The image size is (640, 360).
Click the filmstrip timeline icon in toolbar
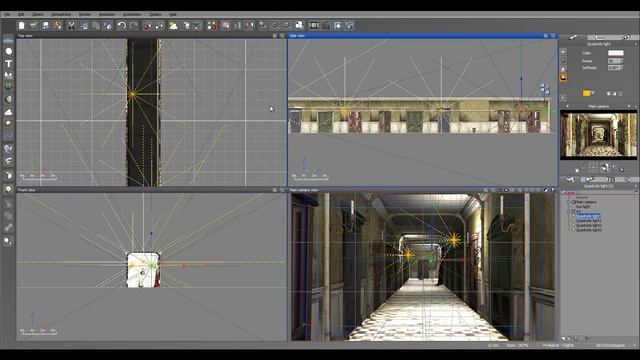click(313, 25)
